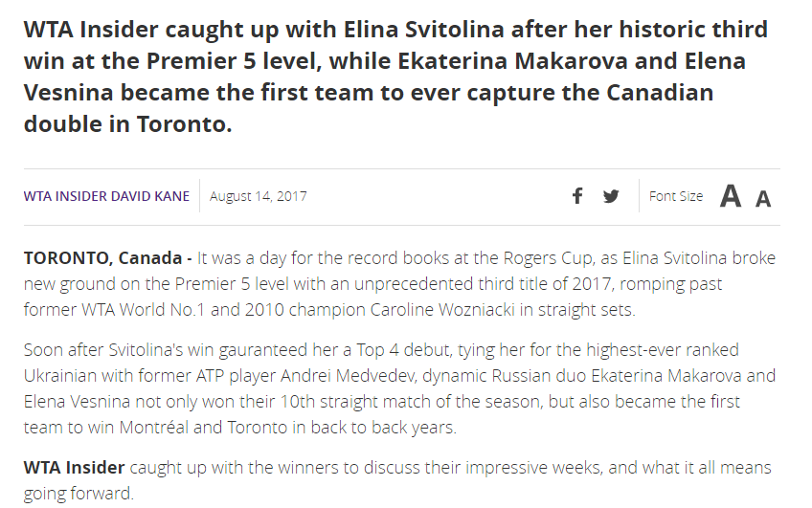812x508 pixels.
Task: Click the bold TORONTO, Canada dateline
Action: click(x=103, y=257)
